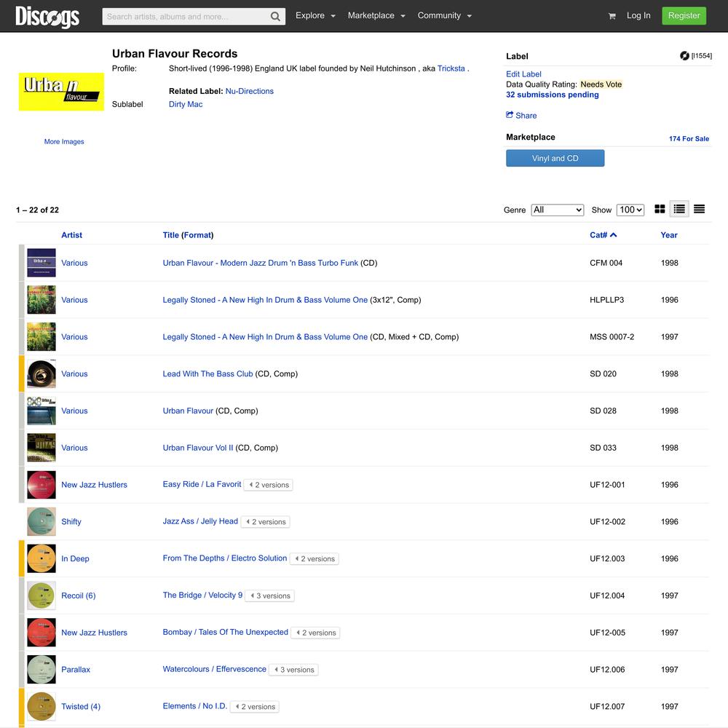Open the Dirty Mac sublabel link
Image resolution: width=728 pixels, height=728 pixels.
click(186, 104)
